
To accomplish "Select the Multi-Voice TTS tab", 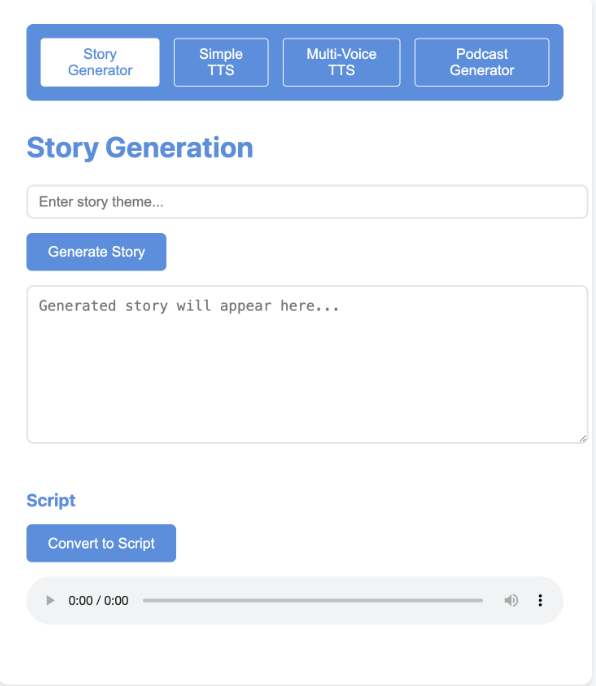I will point(341,62).
